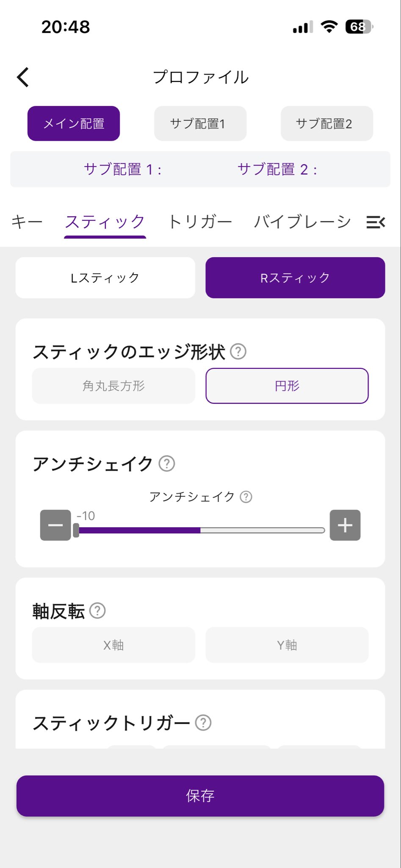The image size is (401, 868).
Task: Show help for スティックトリガー
Action: tap(203, 723)
